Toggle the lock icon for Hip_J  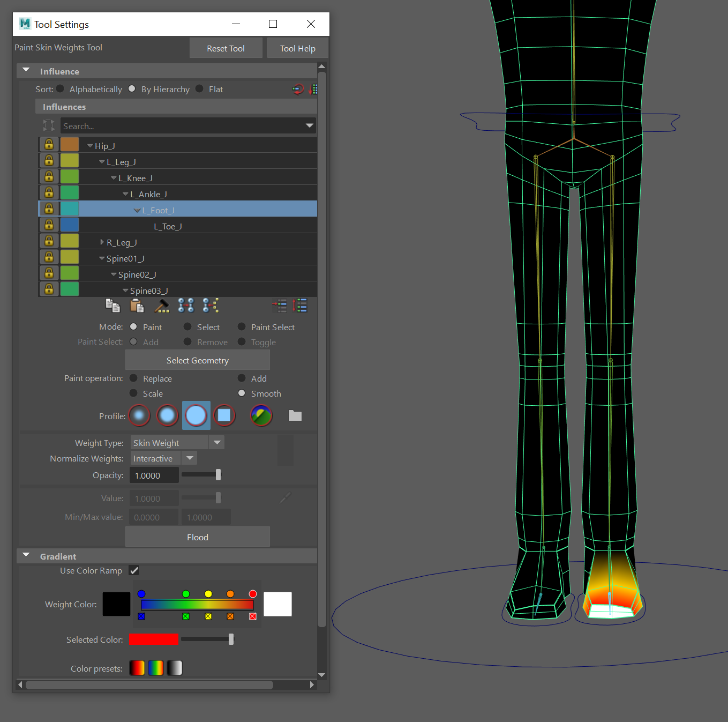pyautogui.click(x=49, y=145)
